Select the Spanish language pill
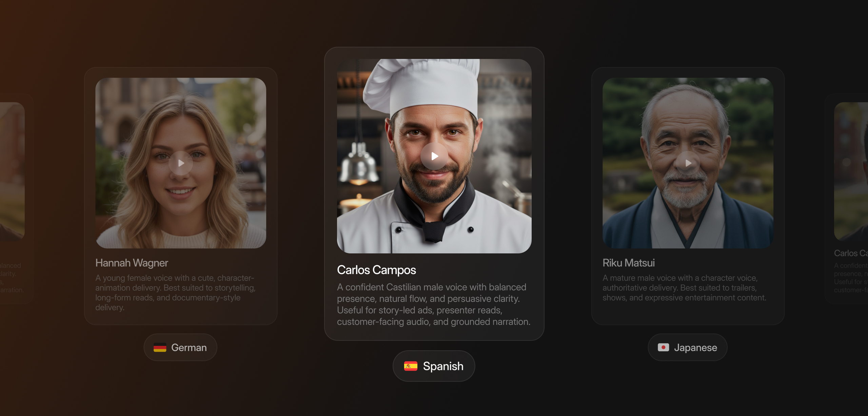 point(434,366)
